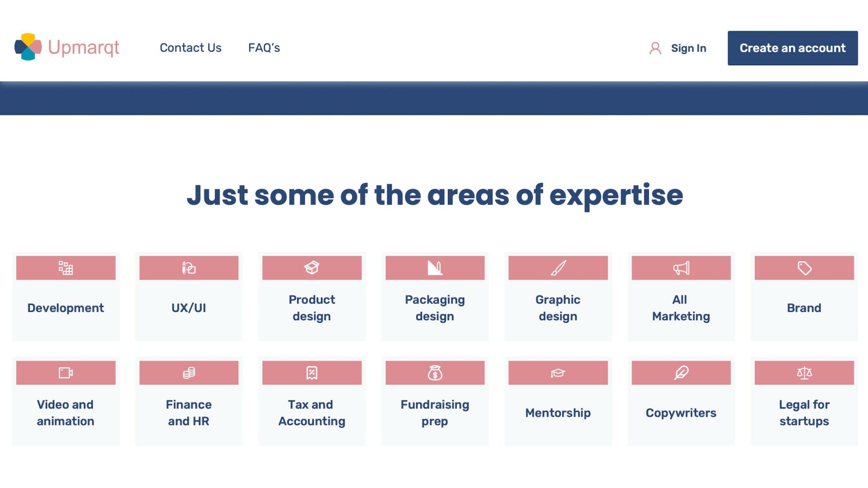Click the Brand tag icon
Viewport: 868px width, 488px height.
pyautogui.click(x=804, y=268)
